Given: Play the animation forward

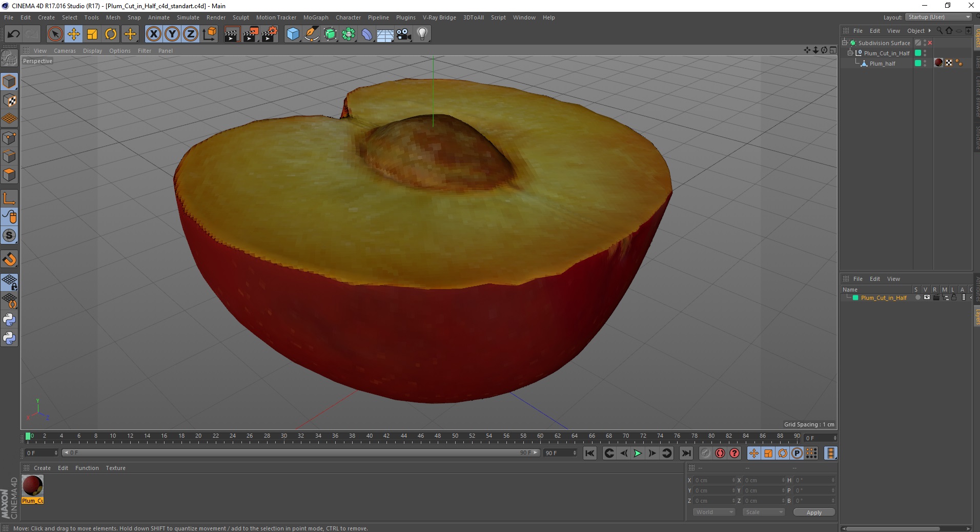Looking at the screenshot, I should [637, 453].
